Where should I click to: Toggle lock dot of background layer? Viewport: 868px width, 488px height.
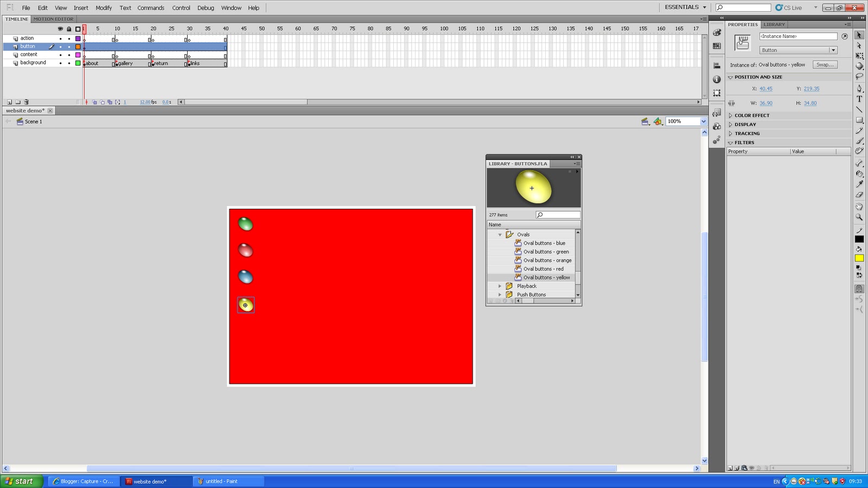69,63
